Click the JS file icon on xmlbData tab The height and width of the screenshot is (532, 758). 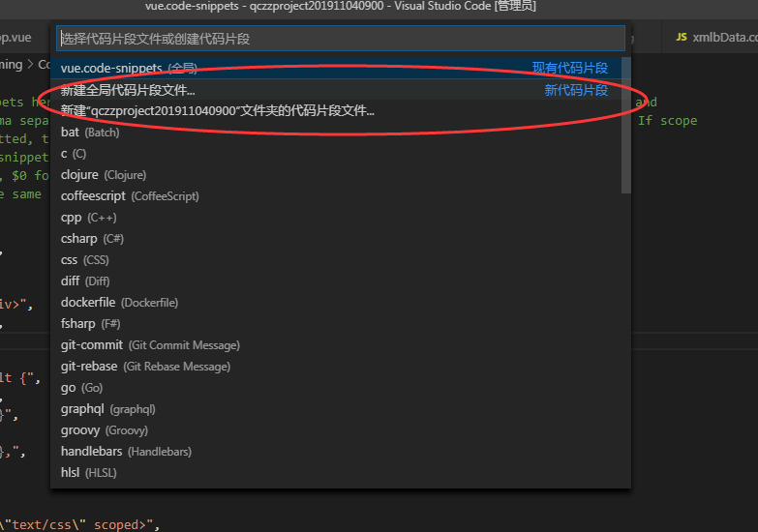coord(682,37)
